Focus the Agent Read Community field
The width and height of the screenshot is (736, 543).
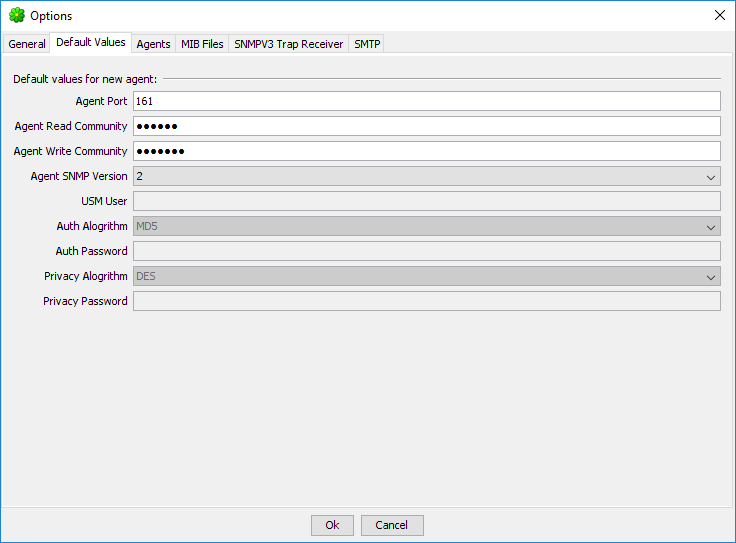point(426,126)
